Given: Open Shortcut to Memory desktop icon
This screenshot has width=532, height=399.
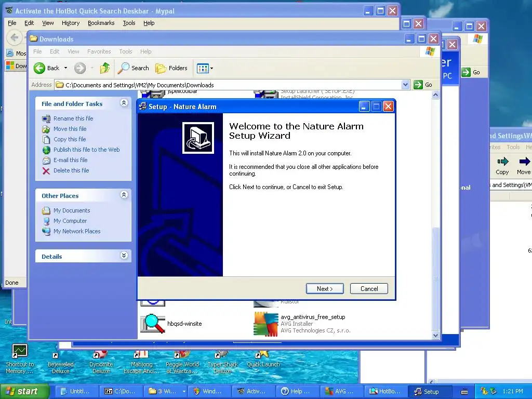Looking at the screenshot, I should tap(19, 359).
